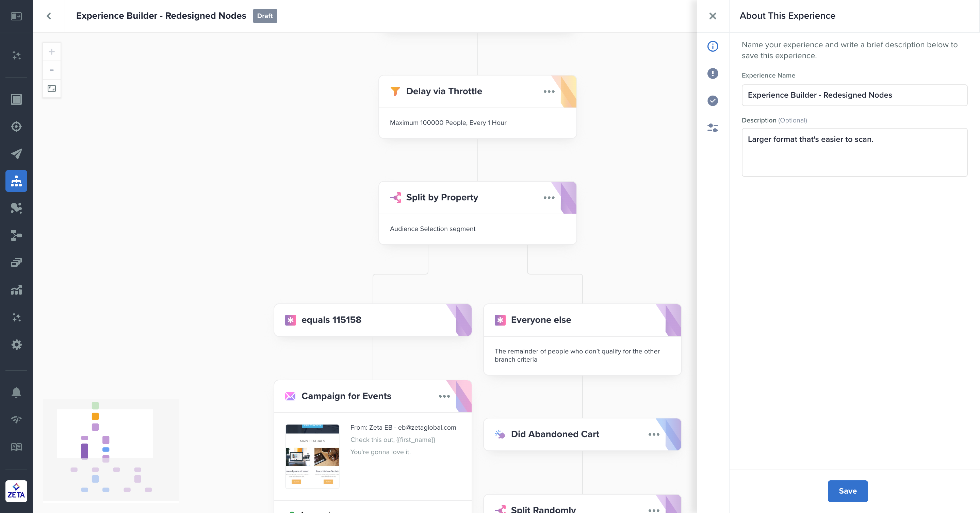980x513 pixels.
Task: Select the paper plane campaigns icon
Action: 16,154
